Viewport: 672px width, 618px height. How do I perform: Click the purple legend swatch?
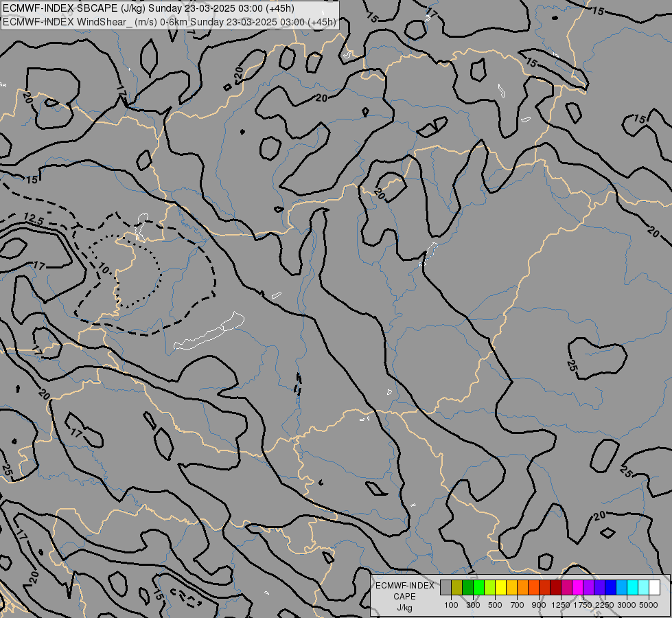click(588, 587)
